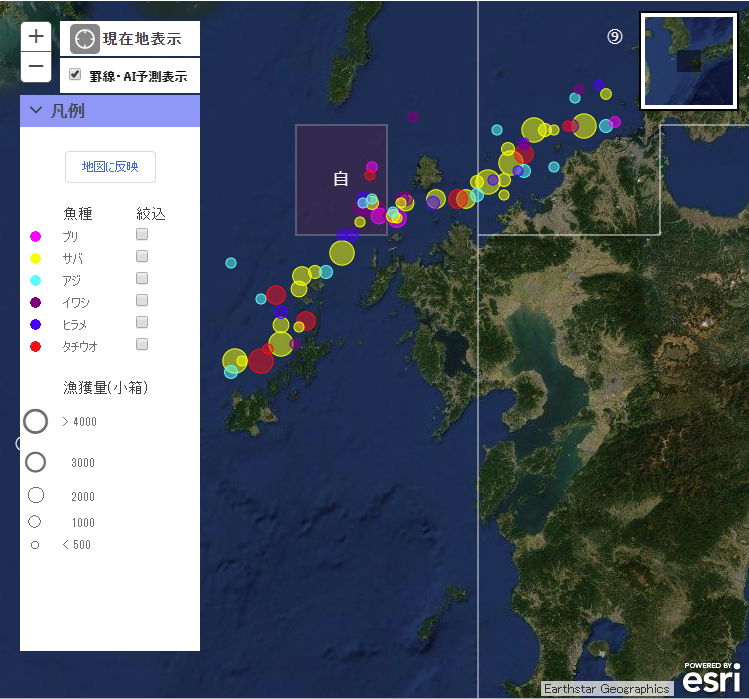
Task: Uncheck the 罫線・AI予測表示 checkbox
Action: (75, 75)
